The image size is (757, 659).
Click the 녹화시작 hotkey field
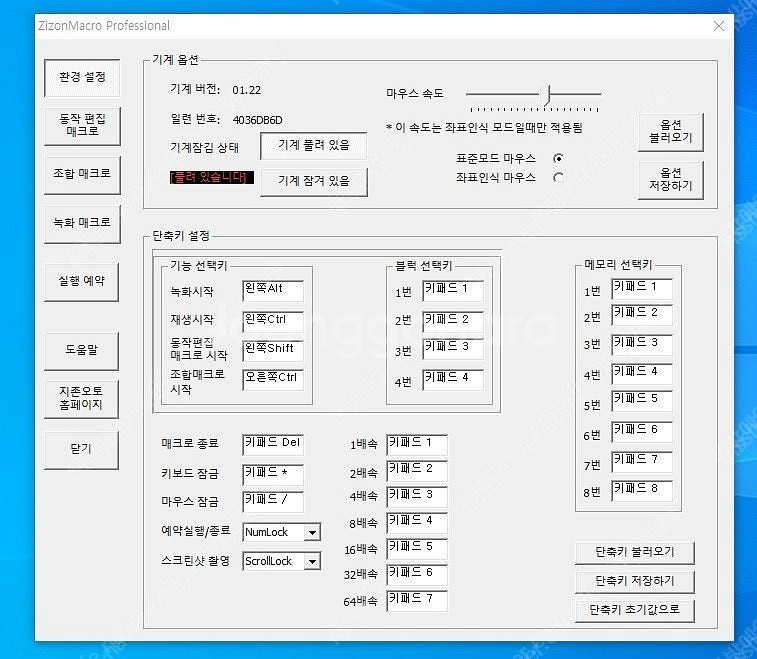272,290
